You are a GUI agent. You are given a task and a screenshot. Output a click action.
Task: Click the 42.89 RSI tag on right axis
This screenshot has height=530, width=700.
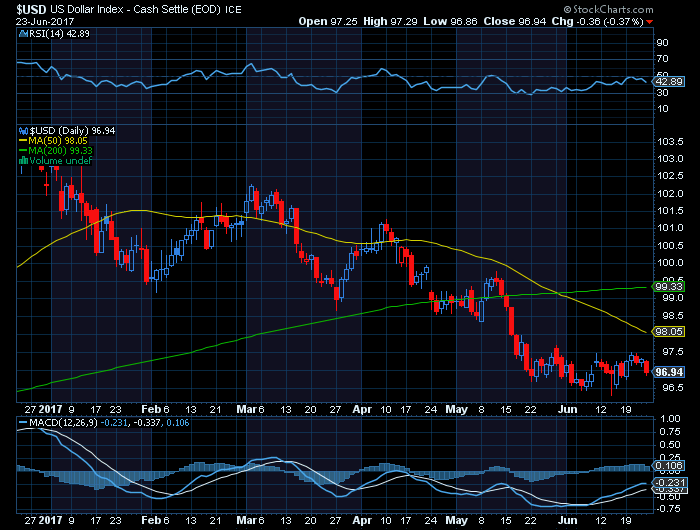click(x=667, y=81)
